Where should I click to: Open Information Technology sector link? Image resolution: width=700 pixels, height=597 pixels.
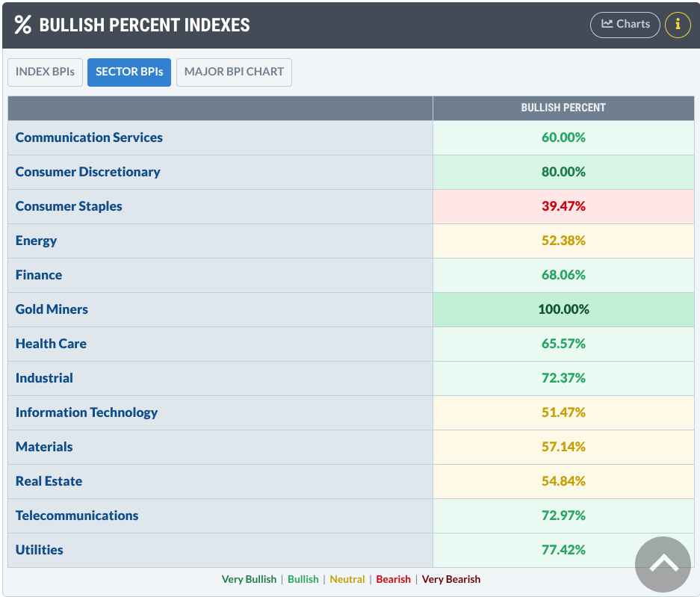click(87, 412)
